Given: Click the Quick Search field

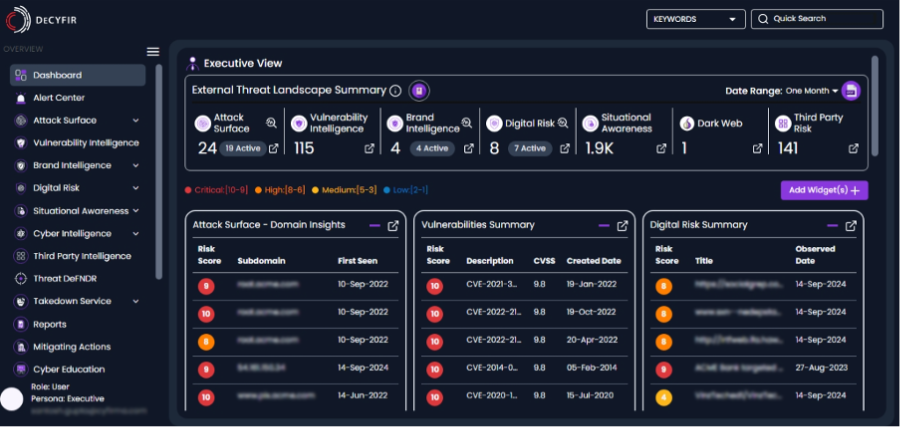Looking at the screenshot, I should pyautogui.click(x=817, y=19).
